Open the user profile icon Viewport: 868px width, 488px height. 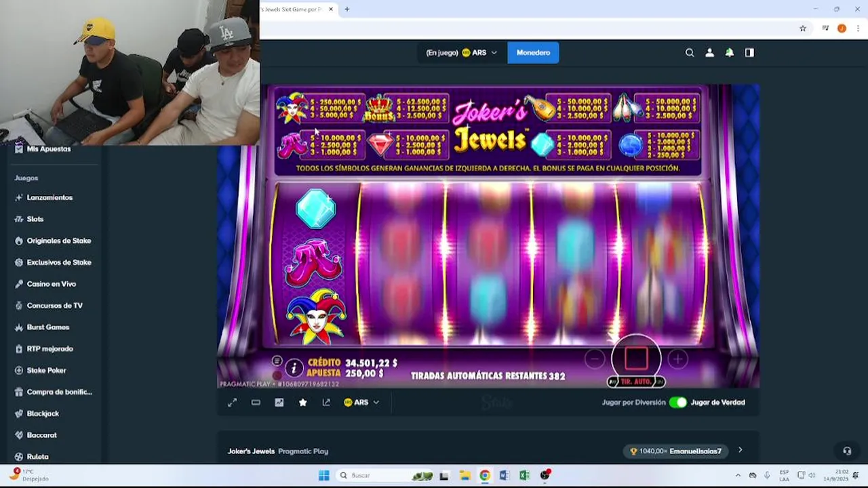pyautogui.click(x=709, y=53)
